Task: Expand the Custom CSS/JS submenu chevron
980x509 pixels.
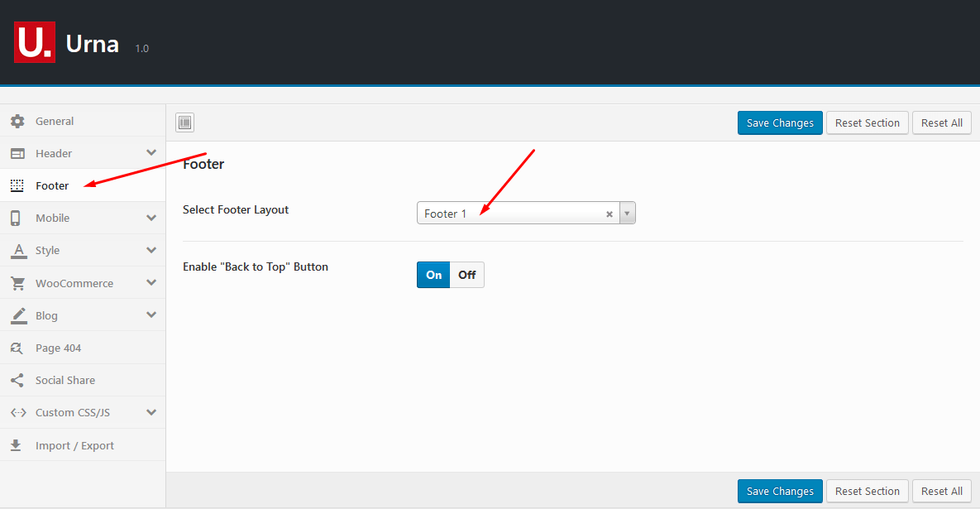Action: (151, 412)
